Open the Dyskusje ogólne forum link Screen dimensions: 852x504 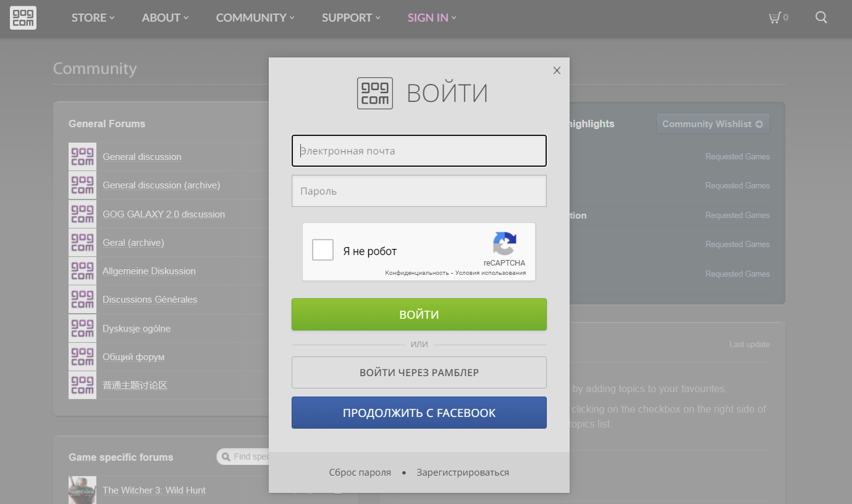[137, 329]
